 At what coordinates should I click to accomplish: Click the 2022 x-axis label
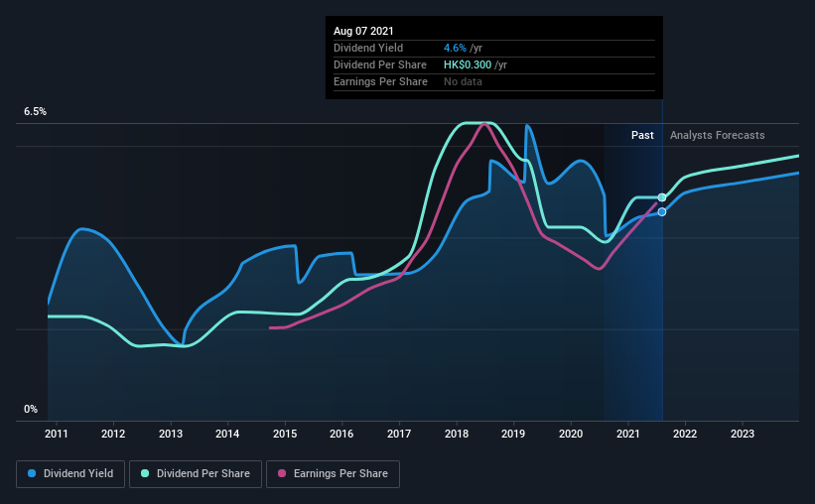click(685, 434)
